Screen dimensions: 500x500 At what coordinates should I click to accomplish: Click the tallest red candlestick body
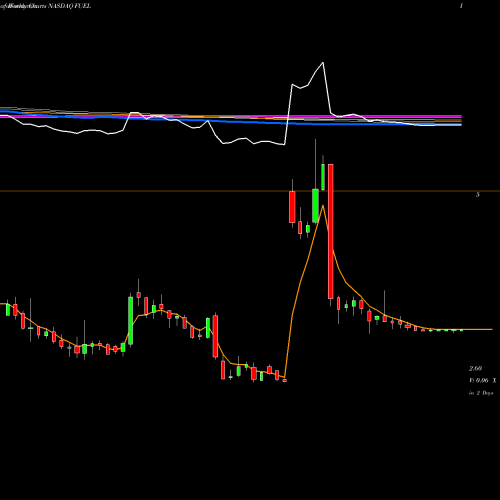pos(331,231)
